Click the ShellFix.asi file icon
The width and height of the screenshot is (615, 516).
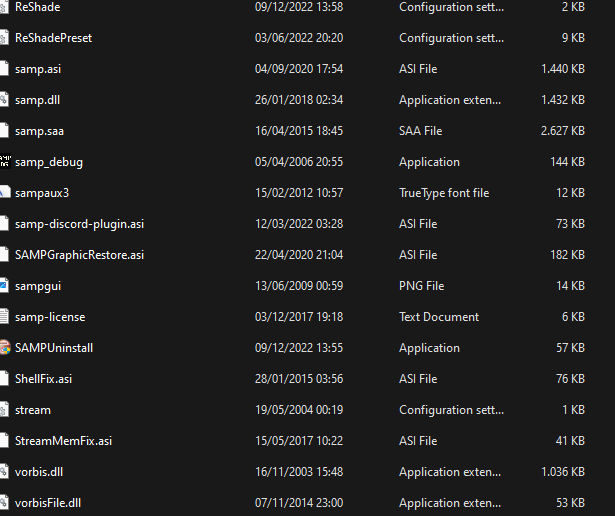[4, 378]
